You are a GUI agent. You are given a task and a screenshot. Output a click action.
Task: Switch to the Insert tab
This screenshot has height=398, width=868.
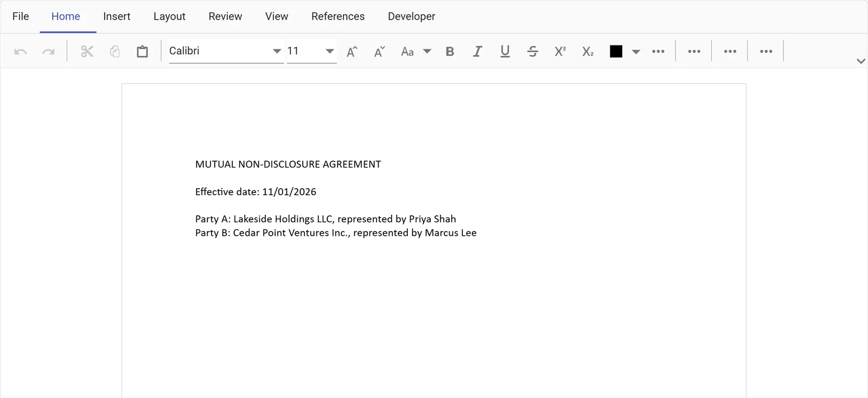(x=117, y=16)
